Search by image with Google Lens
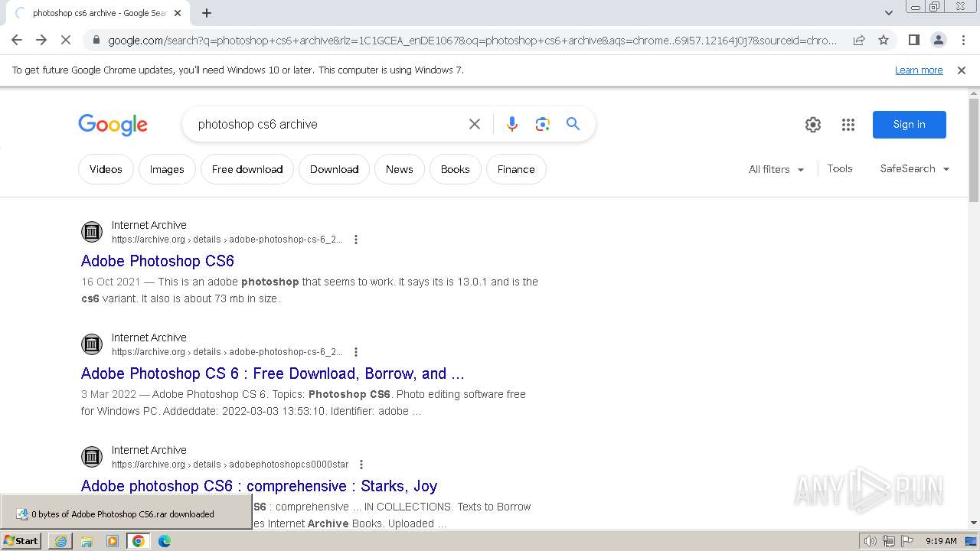Viewport: 980px width, 551px height. pos(543,124)
